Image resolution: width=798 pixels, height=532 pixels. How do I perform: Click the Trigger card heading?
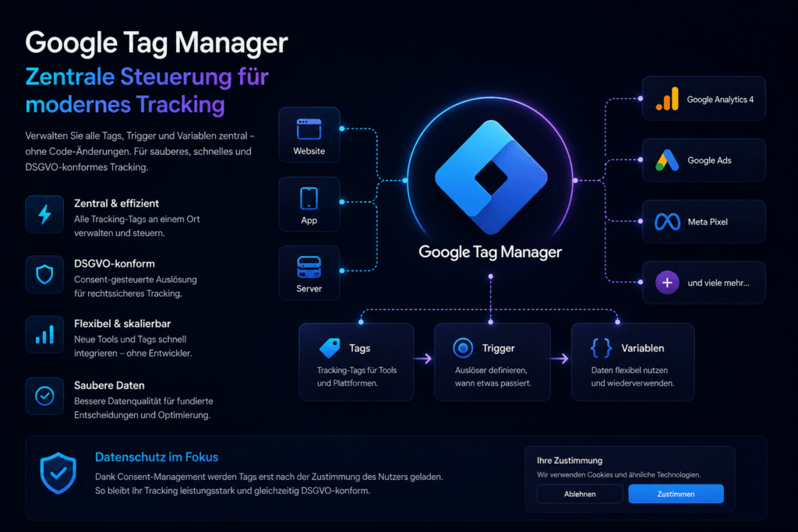coord(498,348)
